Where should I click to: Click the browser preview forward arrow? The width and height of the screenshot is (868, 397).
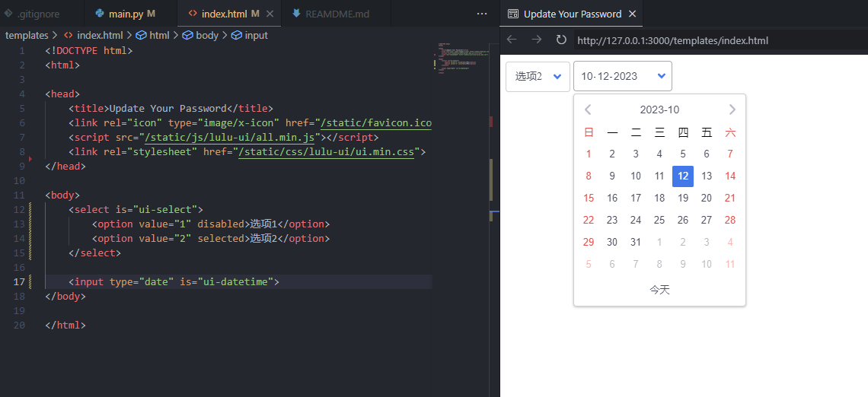coord(537,40)
